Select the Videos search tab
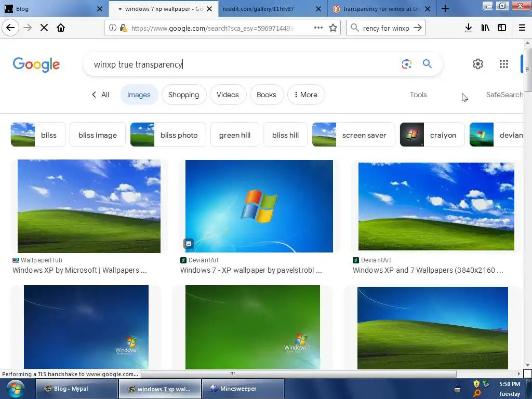The image size is (532, 399). click(228, 95)
